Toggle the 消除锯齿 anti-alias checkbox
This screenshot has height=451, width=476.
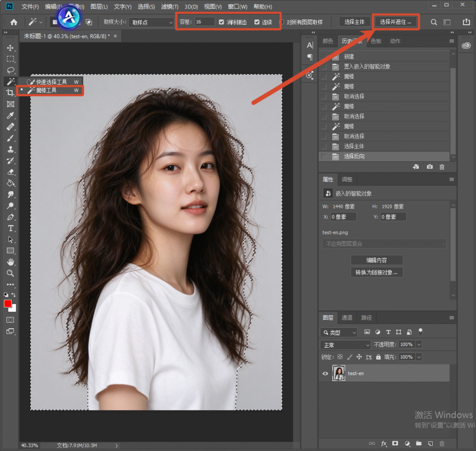coord(221,22)
